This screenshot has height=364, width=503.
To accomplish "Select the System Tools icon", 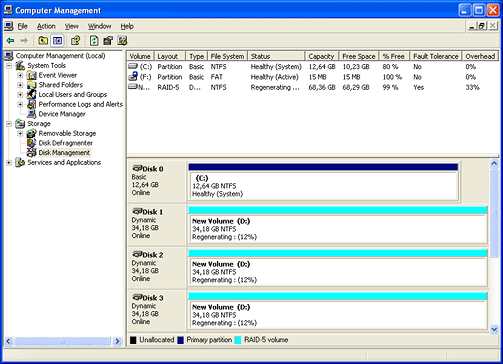I will click(x=20, y=65).
